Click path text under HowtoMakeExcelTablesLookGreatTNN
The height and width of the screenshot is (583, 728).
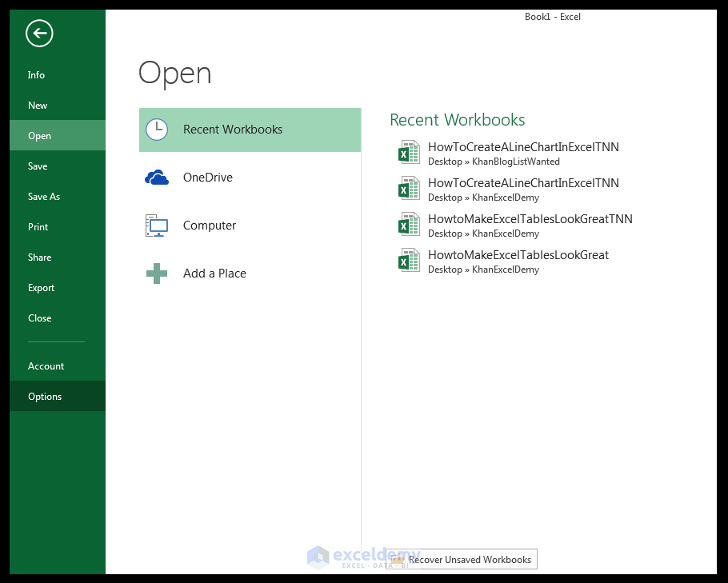point(483,234)
